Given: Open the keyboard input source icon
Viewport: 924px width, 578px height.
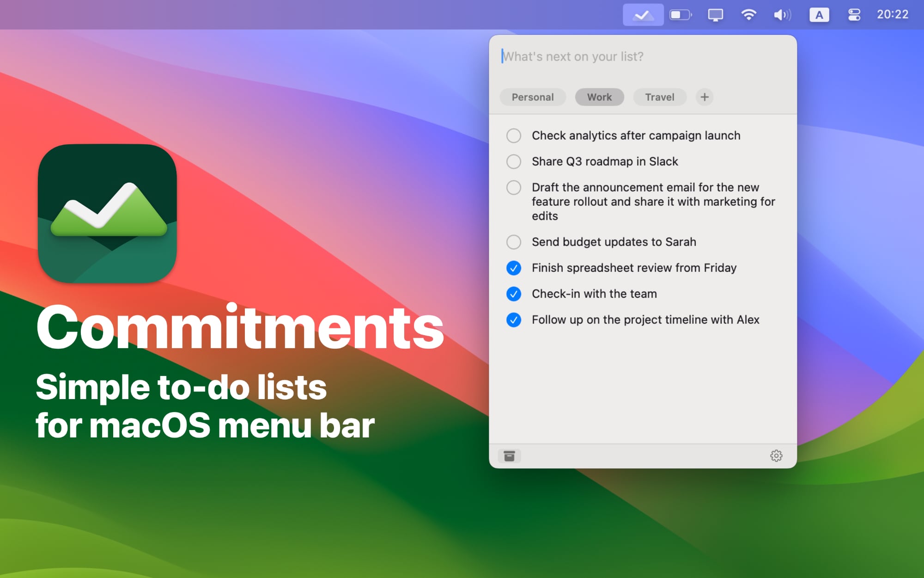Looking at the screenshot, I should tap(819, 15).
